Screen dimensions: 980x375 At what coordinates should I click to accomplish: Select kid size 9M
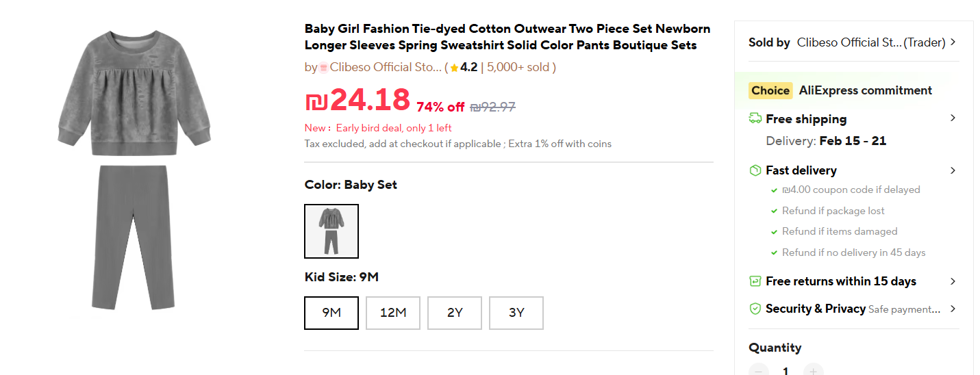tap(331, 313)
